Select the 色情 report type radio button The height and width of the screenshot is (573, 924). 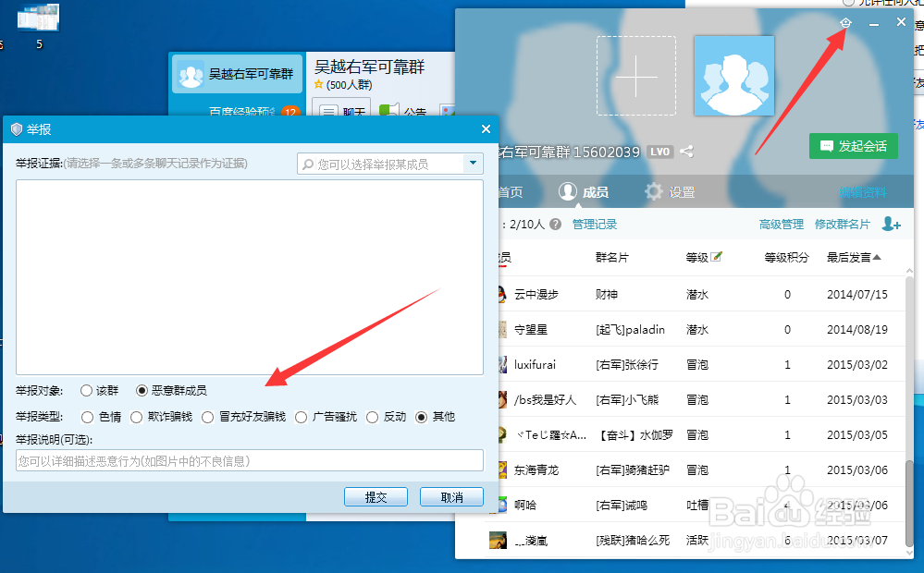pos(87,416)
